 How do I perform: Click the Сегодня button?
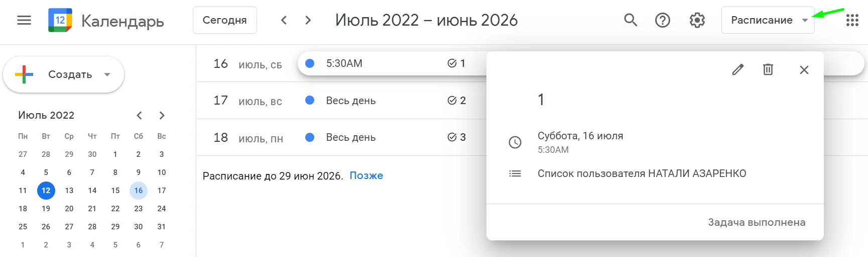(224, 20)
